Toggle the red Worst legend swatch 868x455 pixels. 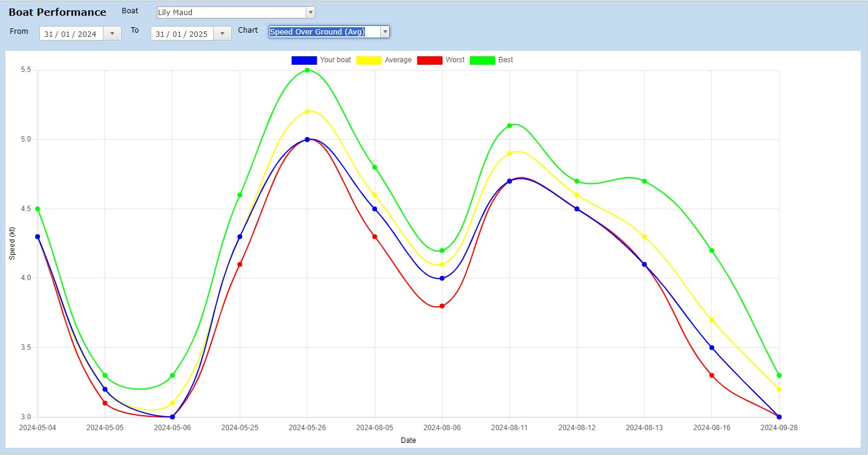pos(429,60)
